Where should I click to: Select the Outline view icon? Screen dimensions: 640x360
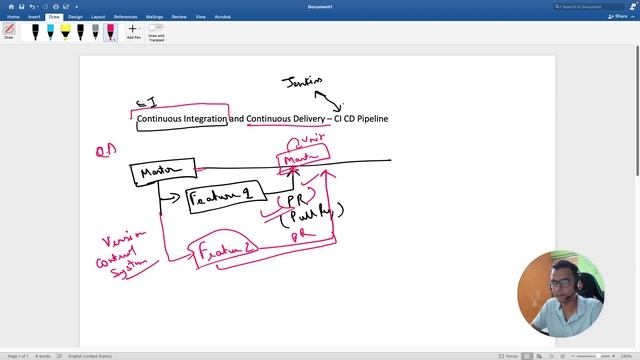coord(551,356)
